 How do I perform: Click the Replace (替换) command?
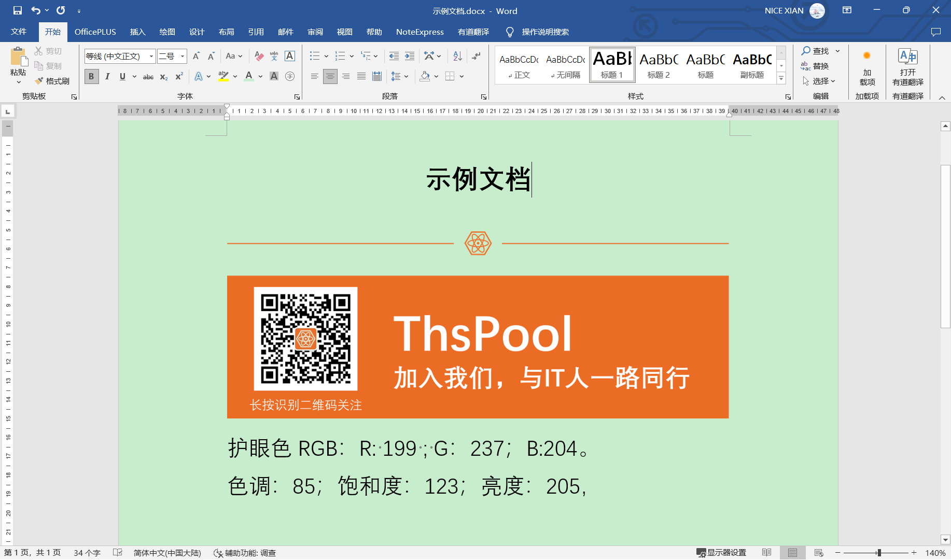815,66
